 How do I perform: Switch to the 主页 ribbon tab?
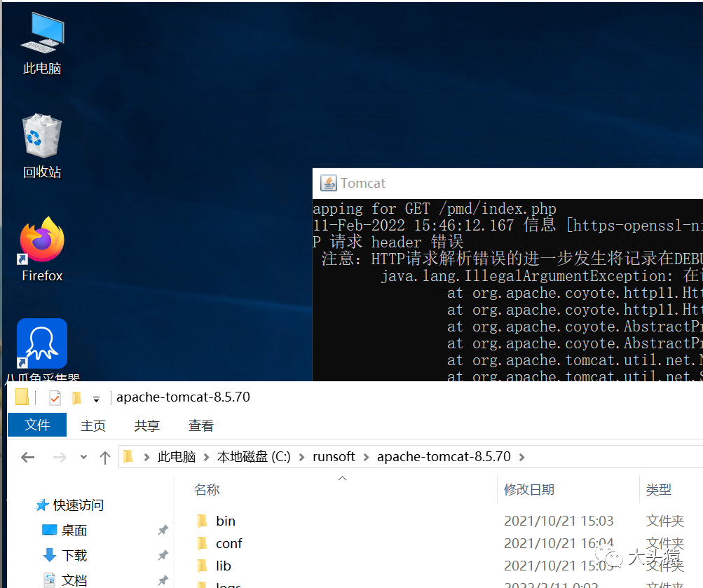pos(93,425)
